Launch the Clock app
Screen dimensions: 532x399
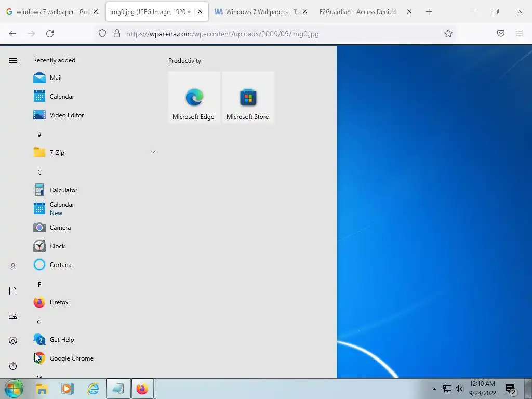coord(95,246)
